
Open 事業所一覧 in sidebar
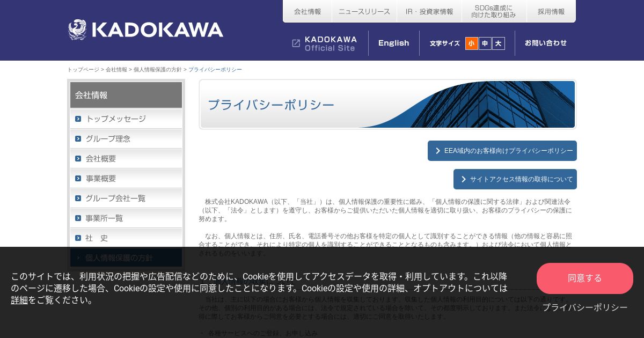point(126,218)
